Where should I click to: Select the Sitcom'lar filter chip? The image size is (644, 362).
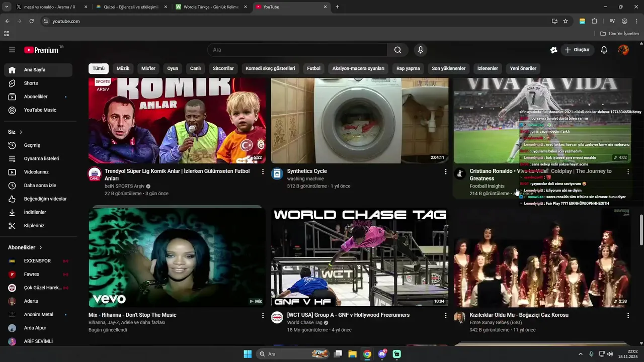coord(223,68)
